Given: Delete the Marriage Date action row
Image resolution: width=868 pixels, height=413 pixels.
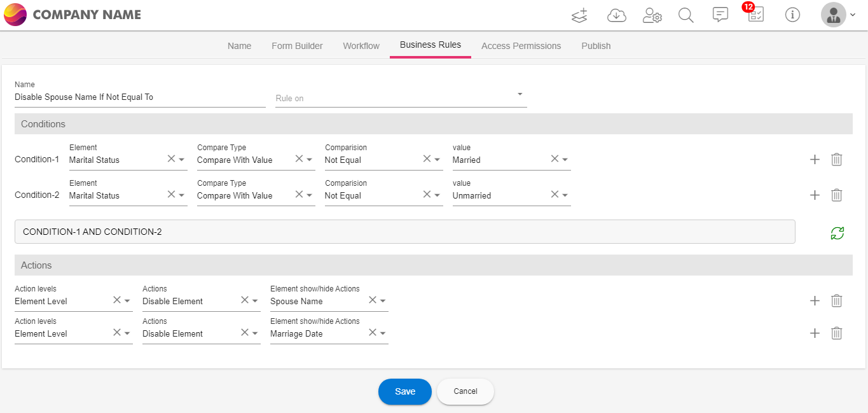Looking at the screenshot, I should tap(837, 333).
